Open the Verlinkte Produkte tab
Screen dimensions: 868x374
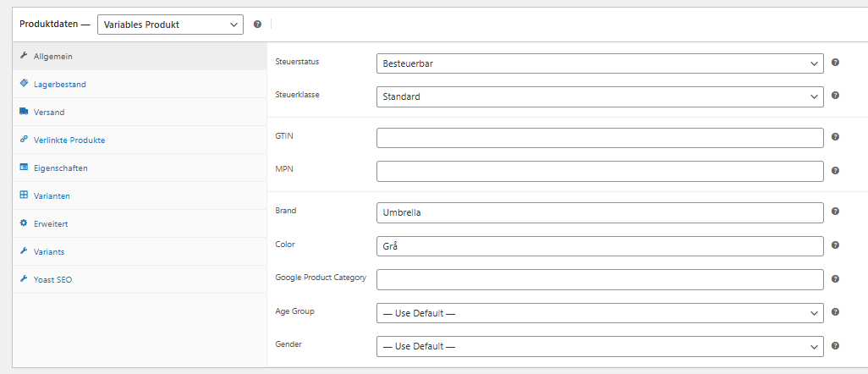[140, 140]
